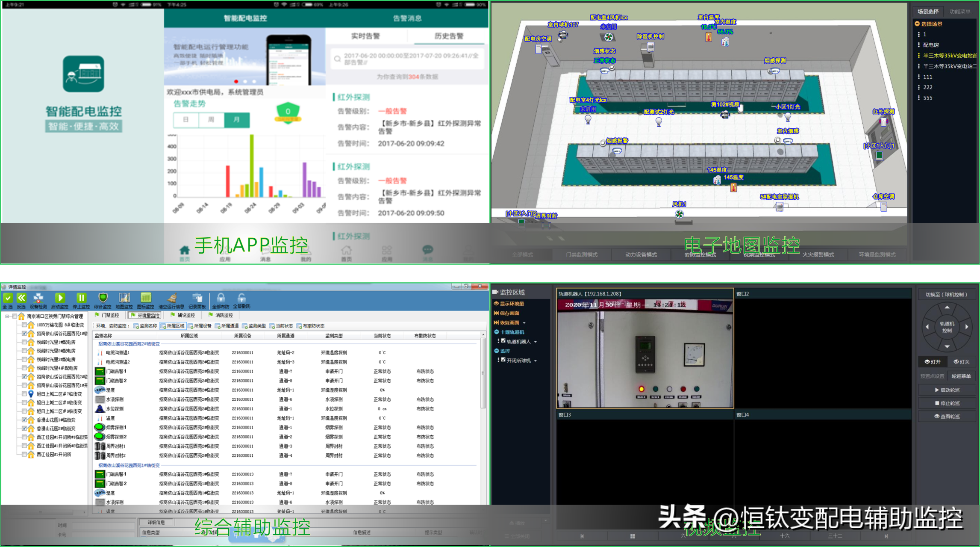Image resolution: width=980 pixels, height=547 pixels.
Task: Switch to the 轮巡菜单 tab
Action: coord(961,376)
